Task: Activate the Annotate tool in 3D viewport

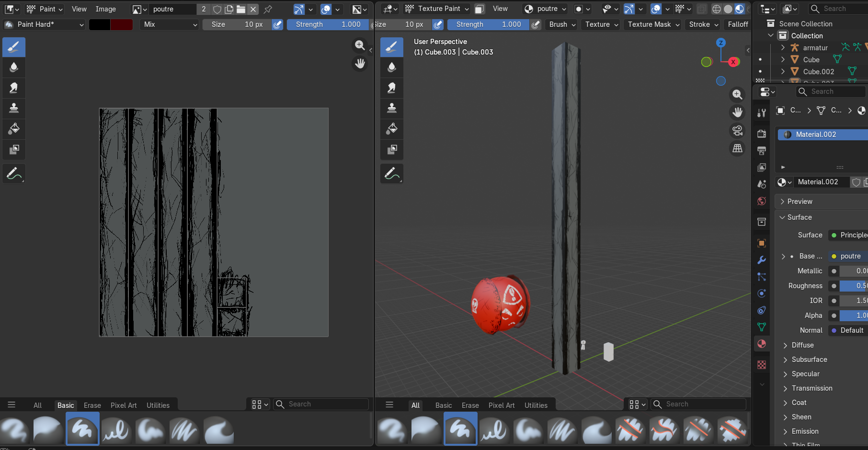Action: click(x=391, y=174)
